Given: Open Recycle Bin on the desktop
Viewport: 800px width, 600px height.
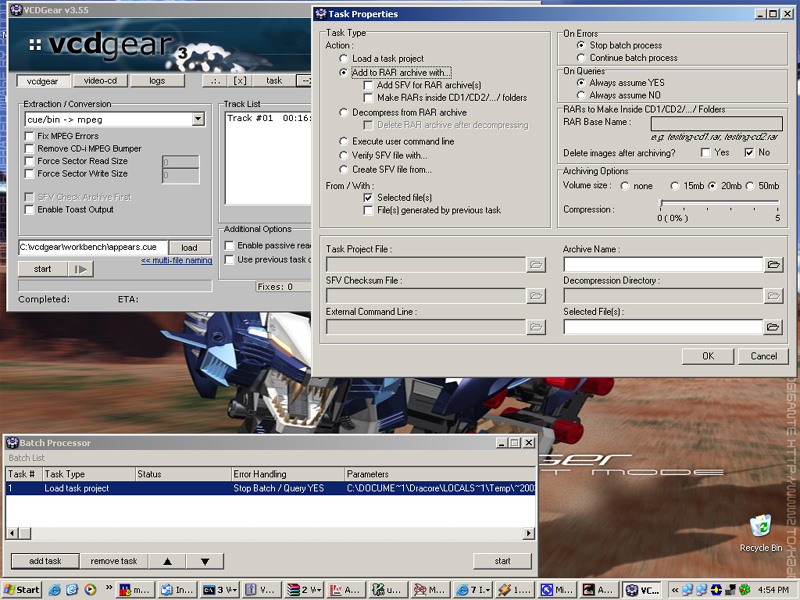Looking at the screenshot, I should coord(761,533).
